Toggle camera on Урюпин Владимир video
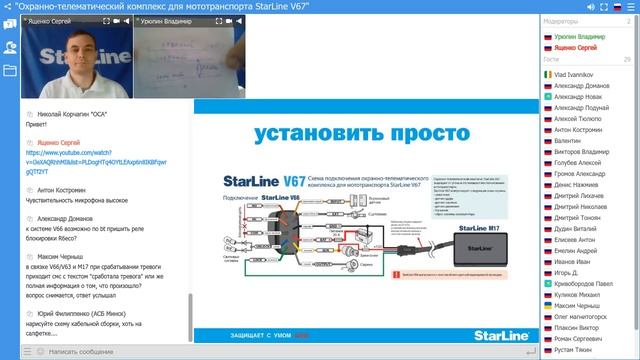The image size is (640, 360). [x=229, y=21]
